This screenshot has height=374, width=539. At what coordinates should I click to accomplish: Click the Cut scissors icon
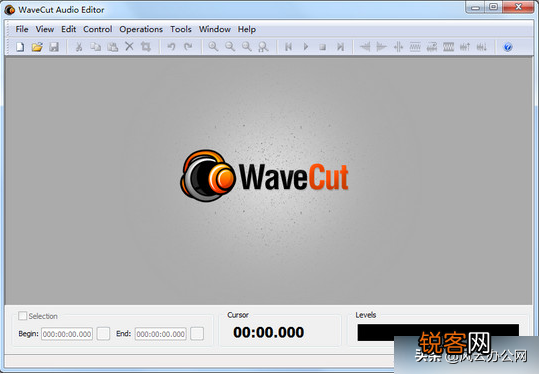tap(79, 46)
